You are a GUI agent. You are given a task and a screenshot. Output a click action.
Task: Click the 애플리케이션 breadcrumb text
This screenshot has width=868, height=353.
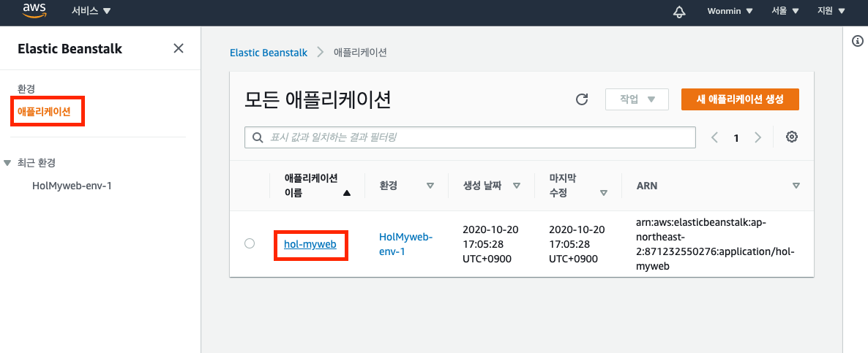[x=360, y=53]
